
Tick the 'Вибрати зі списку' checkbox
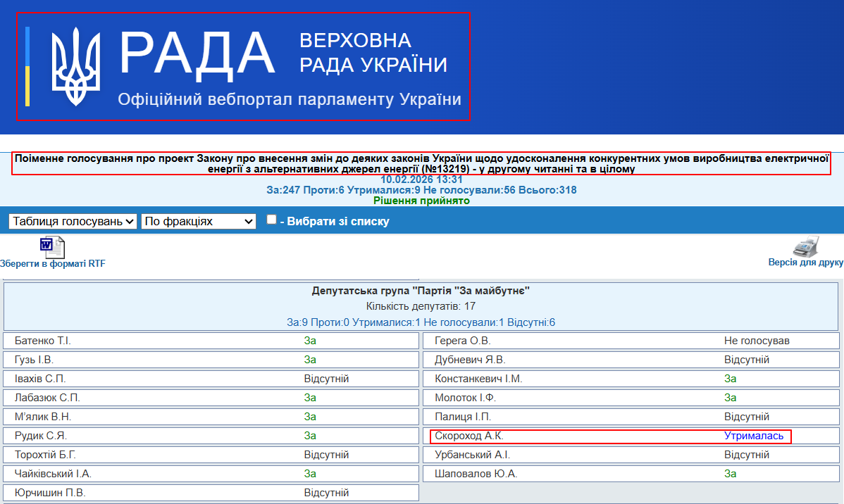pyautogui.click(x=271, y=220)
